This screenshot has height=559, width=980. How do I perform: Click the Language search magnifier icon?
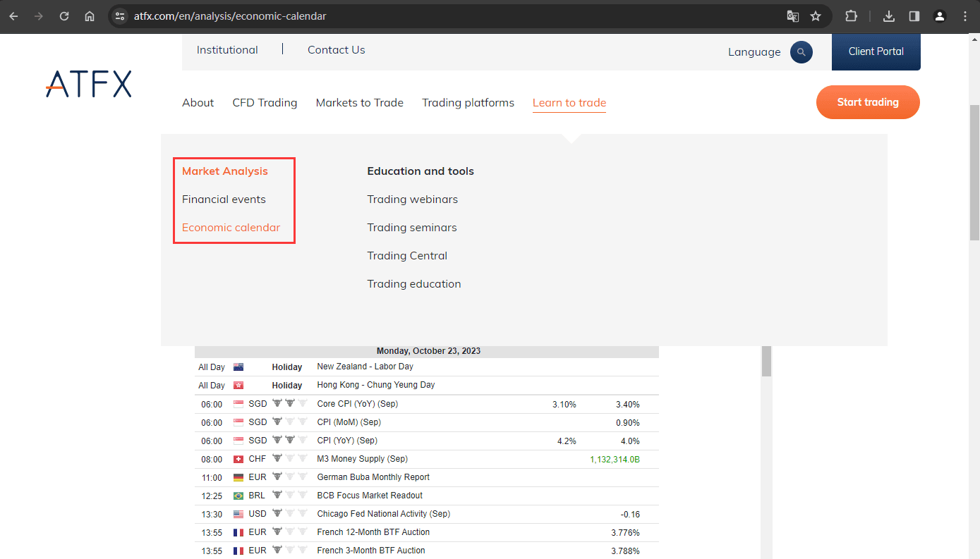click(x=801, y=52)
